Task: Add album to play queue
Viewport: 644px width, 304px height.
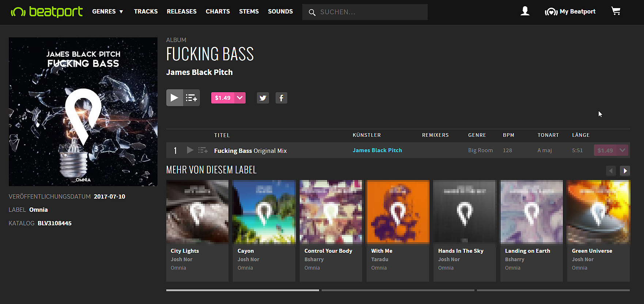Action: click(x=192, y=98)
